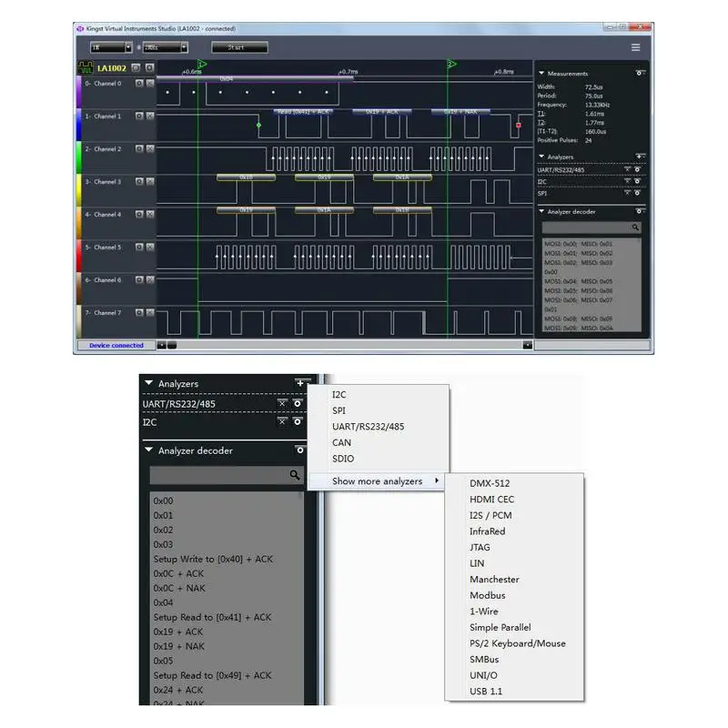Open Channel 1 settings icon

(x=139, y=116)
